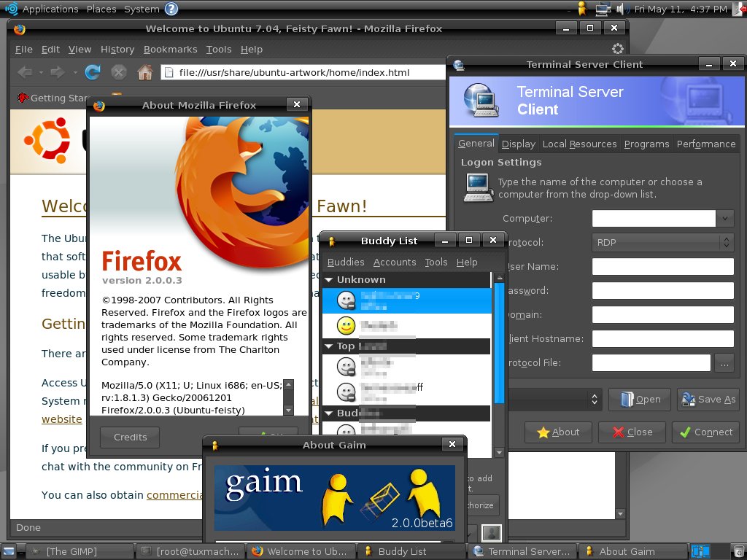The height and width of the screenshot is (560, 747).
Task: Click the Ubuntu logo in top panel
Action: 11,9
